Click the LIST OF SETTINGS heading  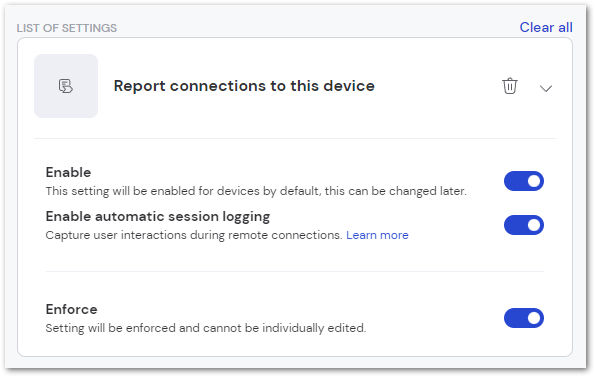67,28
